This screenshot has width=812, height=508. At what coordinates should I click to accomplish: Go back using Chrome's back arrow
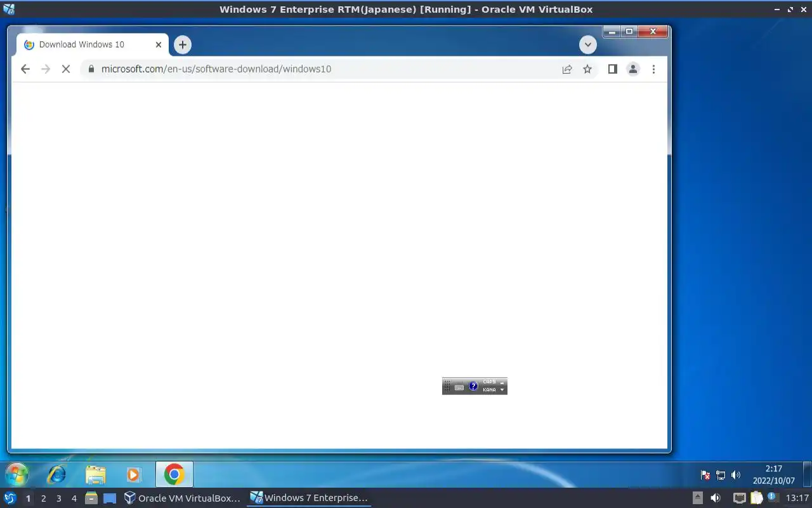pyautogui.click(x=25, y=69)
